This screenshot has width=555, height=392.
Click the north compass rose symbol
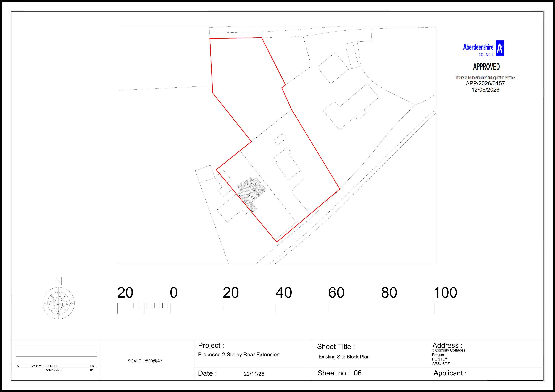point(59,303)
